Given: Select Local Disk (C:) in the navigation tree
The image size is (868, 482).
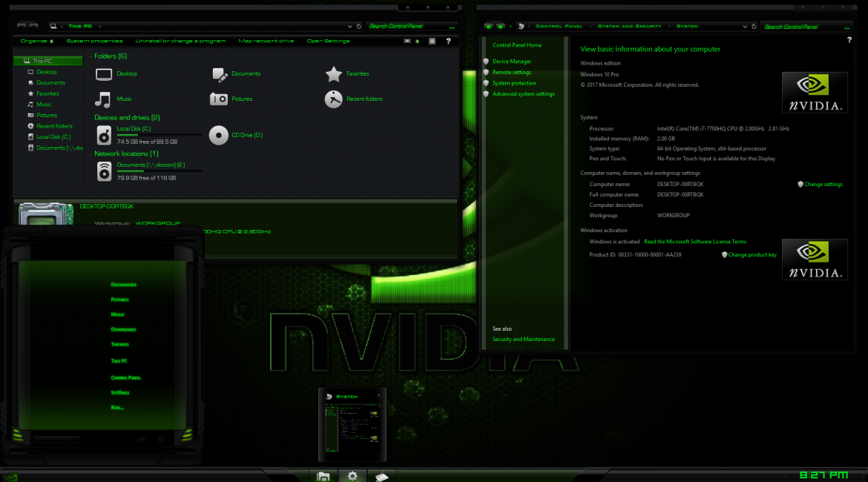Looking at the screenshot, I should click(x=53, y=136).
